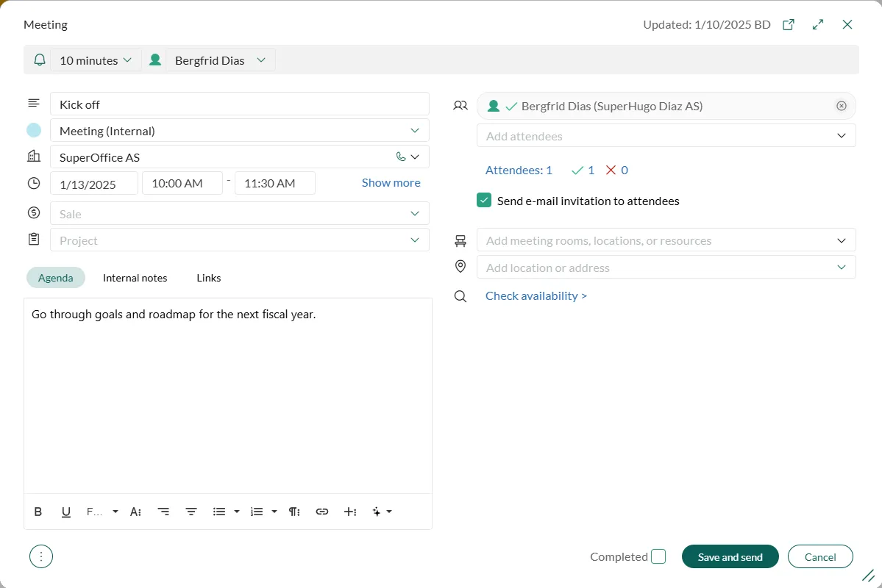Remove attendee Bergfrid Dias with the X icon

[x=841, y=106]
